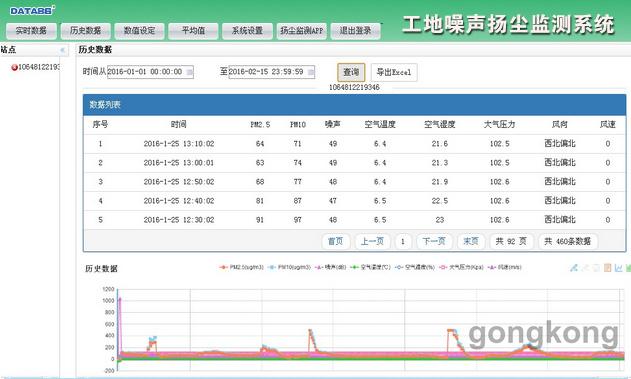Toggle 噪声(dB) series in chart legend
Viewport: 631px width, 379px height.
tap(330, 267)
